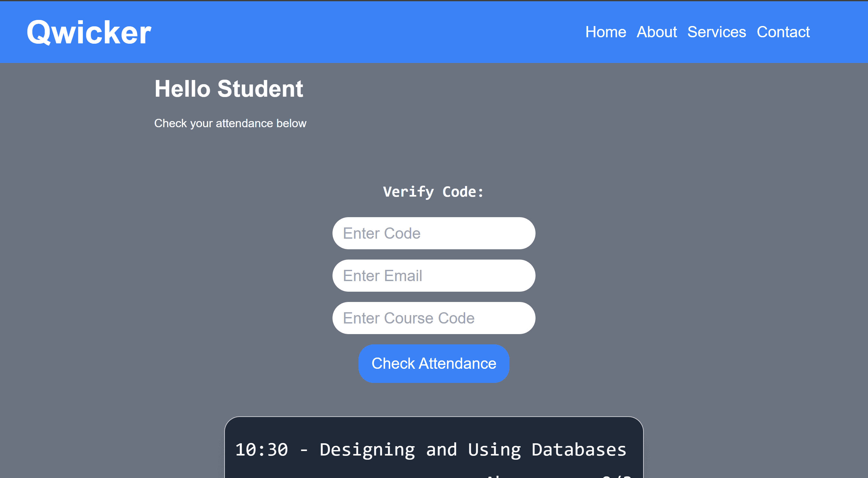Select the Verify Code label area

click(x=434, y=191)
